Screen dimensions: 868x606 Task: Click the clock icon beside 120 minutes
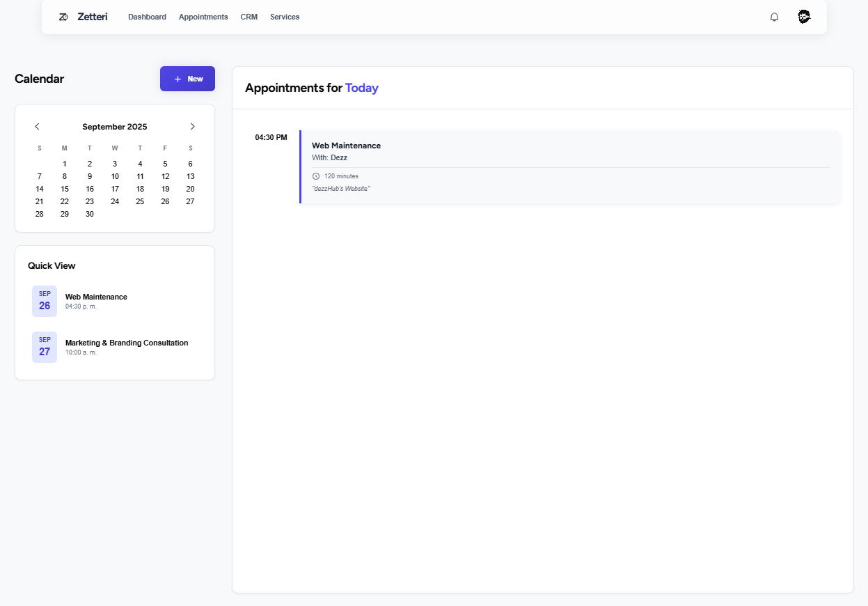pos(316,176)
